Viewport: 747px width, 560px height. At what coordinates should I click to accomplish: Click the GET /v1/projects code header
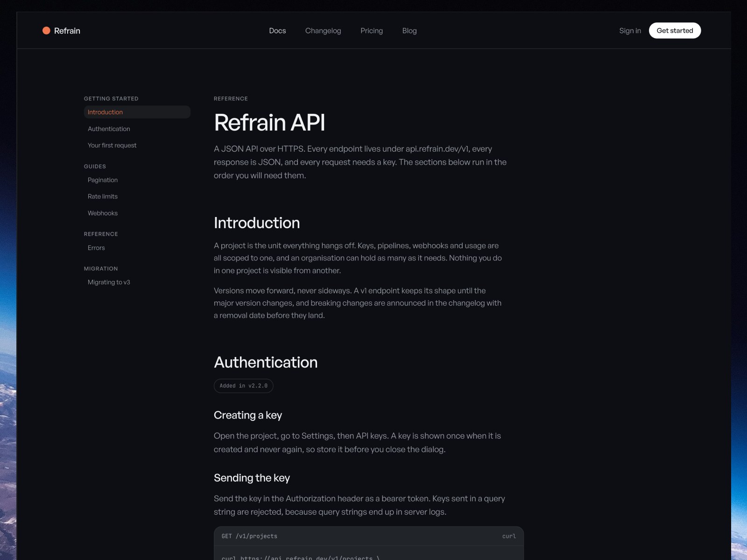coord(249,536)
